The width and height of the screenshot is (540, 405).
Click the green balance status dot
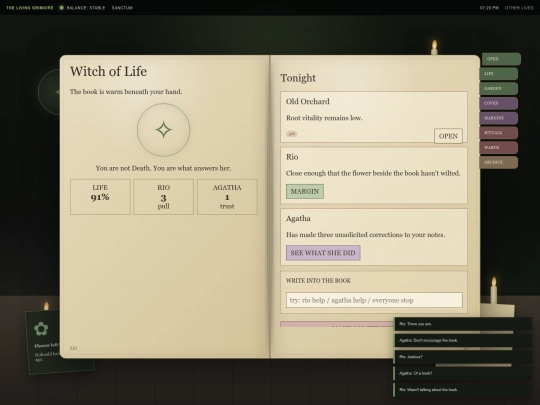click(62, 8)
